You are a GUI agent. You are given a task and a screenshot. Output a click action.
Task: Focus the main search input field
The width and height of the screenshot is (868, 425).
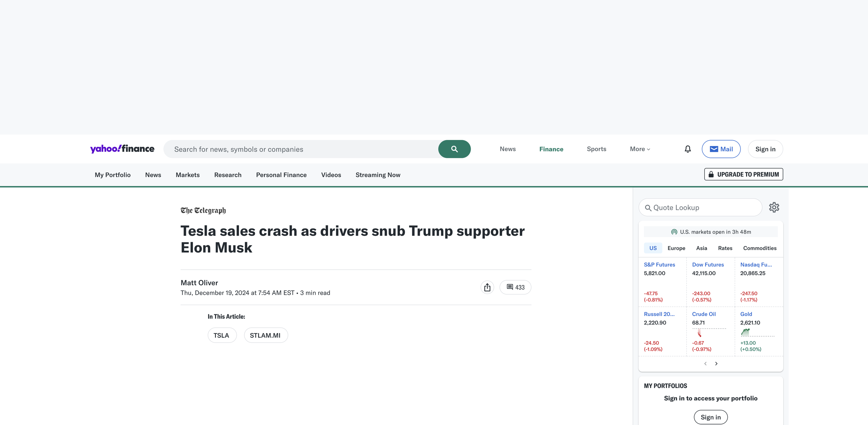(x=301, y=149)
